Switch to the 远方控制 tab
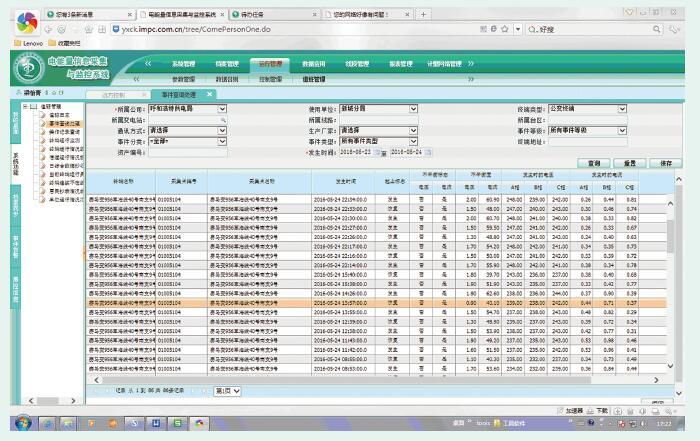This screenshot has width=700, height=441. (112, 93)
